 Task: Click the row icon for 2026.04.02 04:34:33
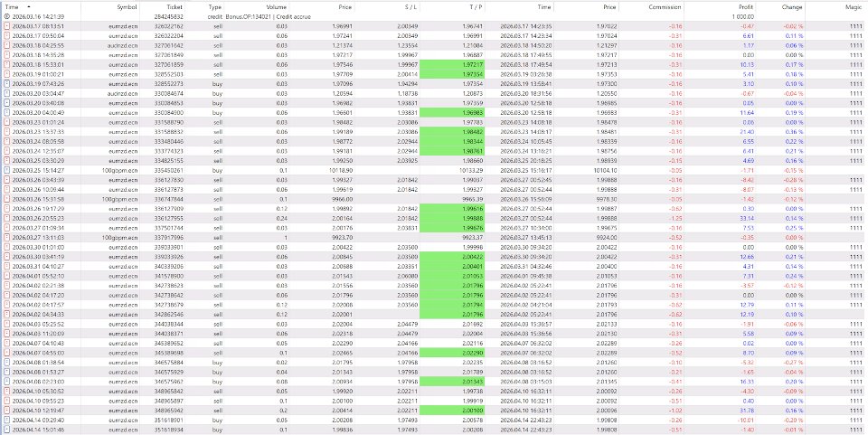[6, 314]
